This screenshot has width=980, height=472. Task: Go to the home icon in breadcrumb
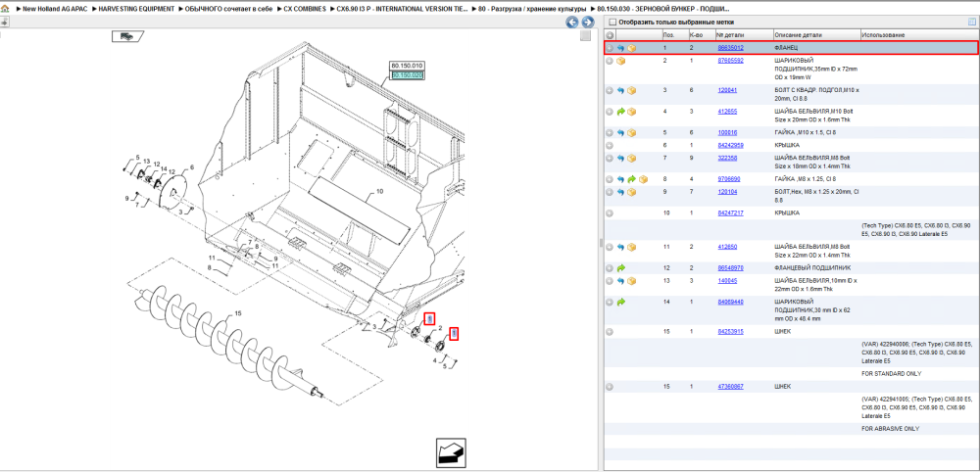pos(6,10)
